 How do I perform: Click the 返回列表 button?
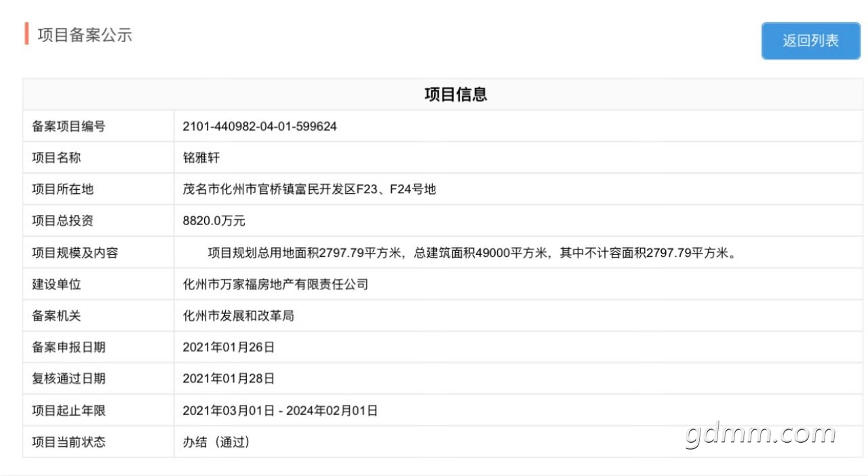pyautogui.click(x=810, y=41)
